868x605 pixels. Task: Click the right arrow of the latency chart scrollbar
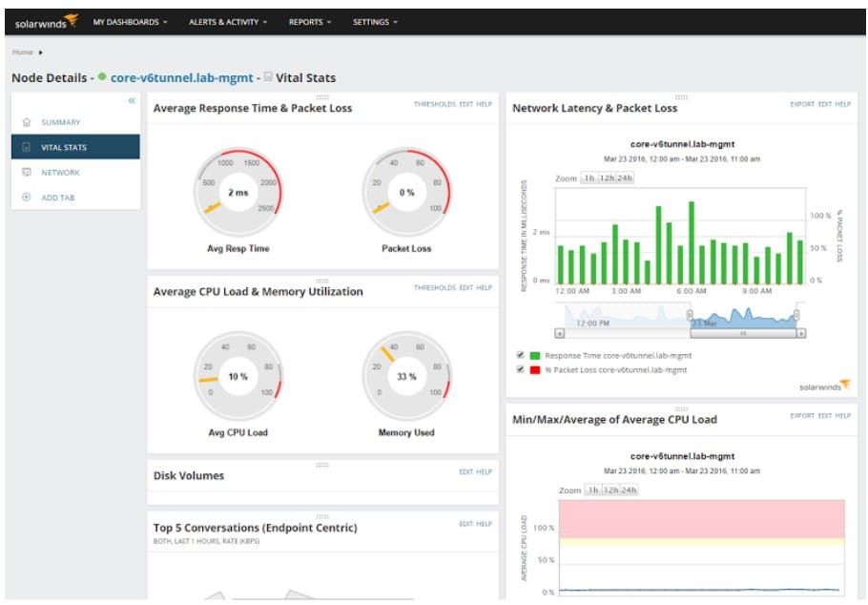pos(801,334)
